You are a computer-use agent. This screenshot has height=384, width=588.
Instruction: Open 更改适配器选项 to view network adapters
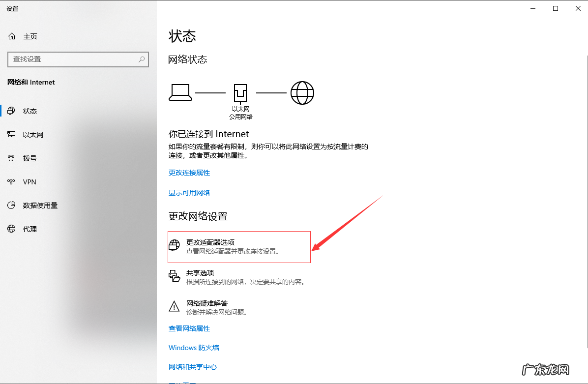coord(210,242)
